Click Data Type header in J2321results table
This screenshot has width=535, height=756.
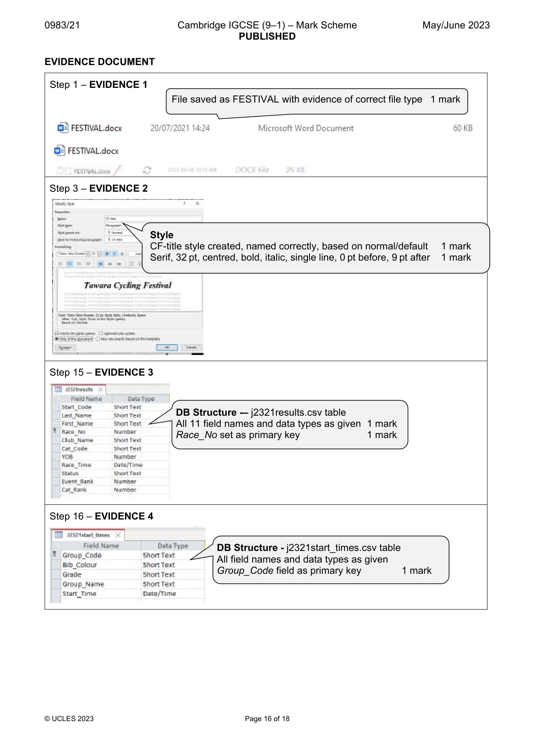point(141,399)
